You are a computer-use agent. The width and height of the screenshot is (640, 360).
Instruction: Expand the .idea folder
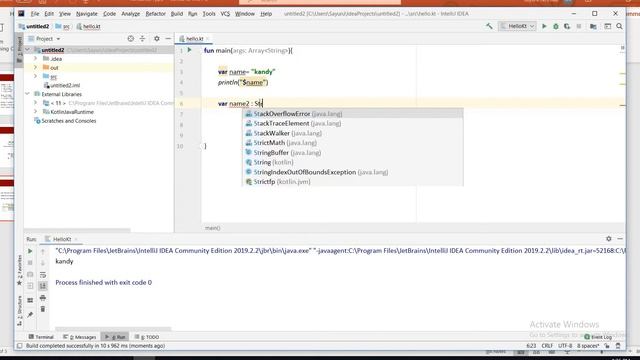36,59
